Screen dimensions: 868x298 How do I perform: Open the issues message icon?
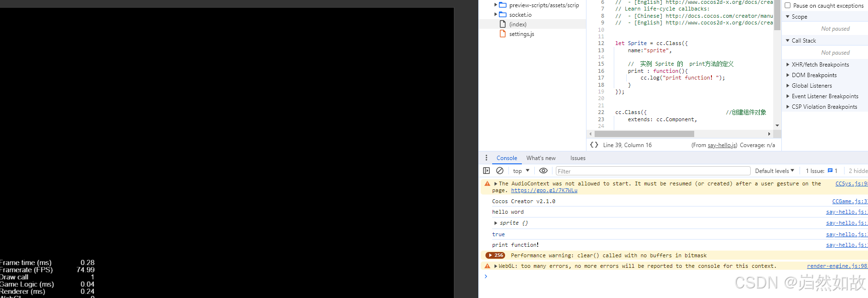(x=830, y=171)
